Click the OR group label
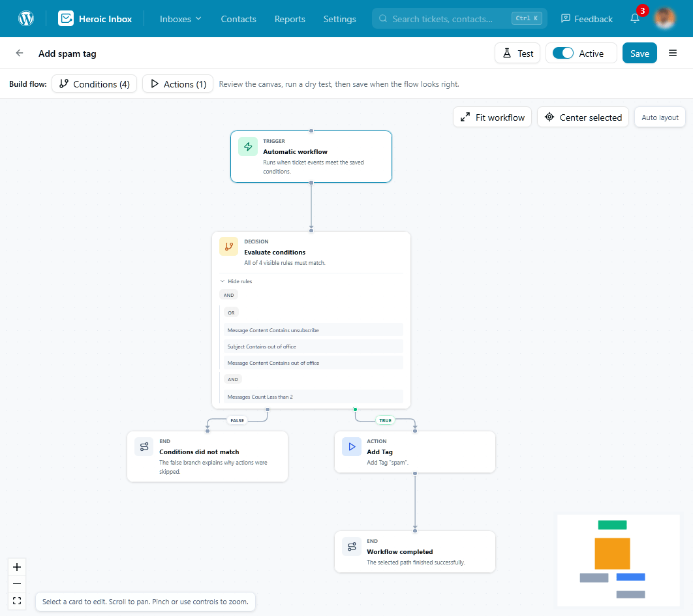693x616 pixels. pos(231,313)
